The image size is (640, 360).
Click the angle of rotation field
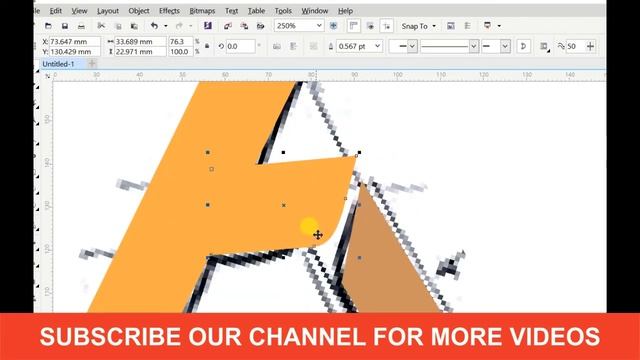tap(240, 46)
